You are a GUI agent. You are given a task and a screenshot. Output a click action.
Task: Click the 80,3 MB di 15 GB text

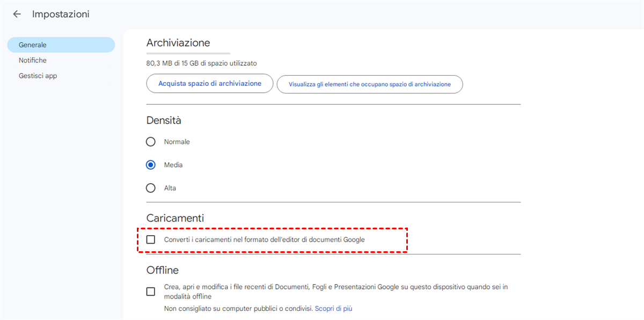tap(201, 63)
